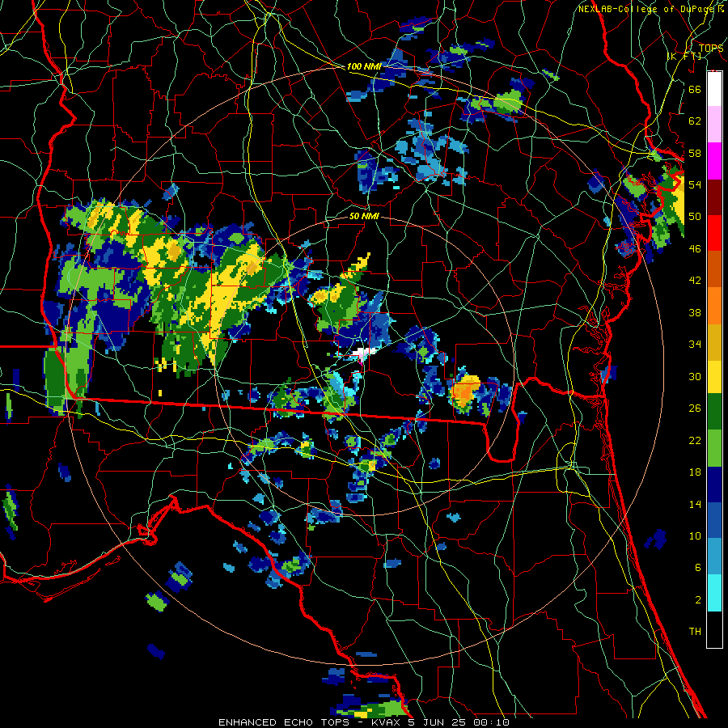The image size is (728, 728).
Task: Click the light green legend band
Action: (714, 448)
